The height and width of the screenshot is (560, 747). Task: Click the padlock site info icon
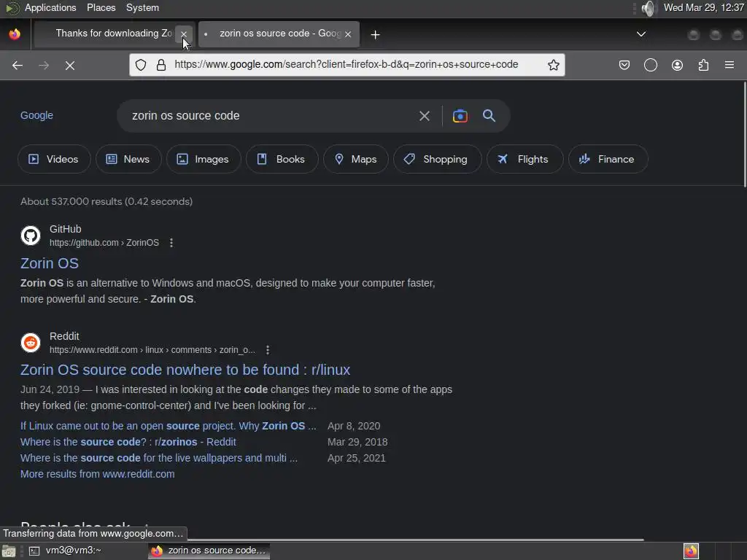pyautogui.click(x=161, y=65)
